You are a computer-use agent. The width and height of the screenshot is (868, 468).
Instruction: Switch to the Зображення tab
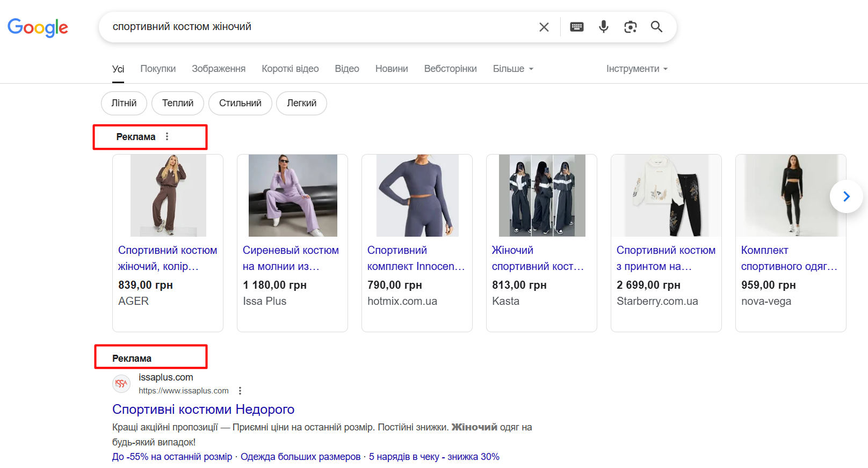click(219, 69)
